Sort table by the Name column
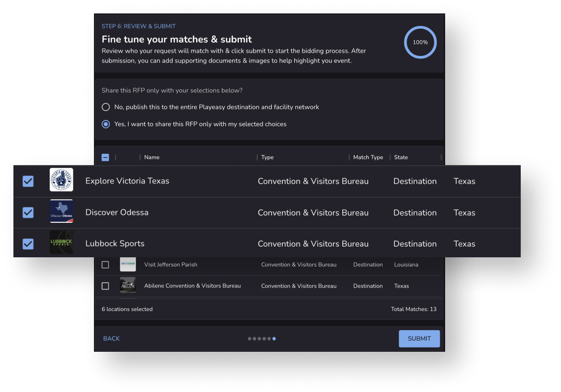The image size is (561, 392). (152, 157)
